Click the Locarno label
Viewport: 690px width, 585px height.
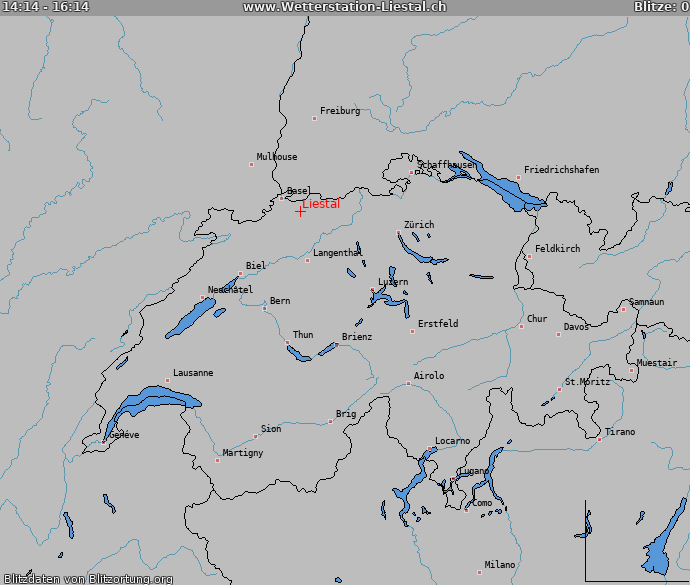[x=452, y=441]
